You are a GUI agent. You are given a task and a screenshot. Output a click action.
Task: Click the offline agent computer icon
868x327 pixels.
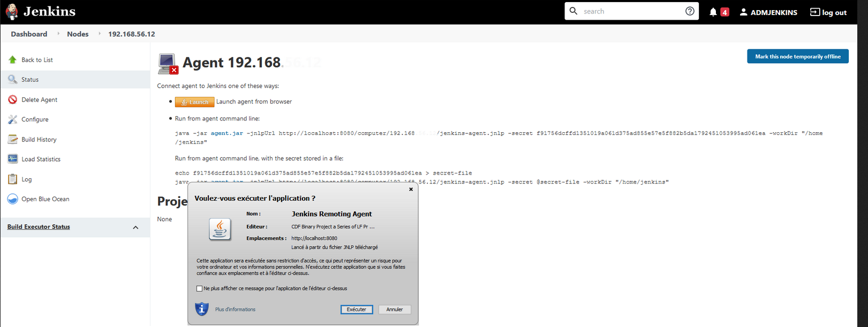coord(168,64)
